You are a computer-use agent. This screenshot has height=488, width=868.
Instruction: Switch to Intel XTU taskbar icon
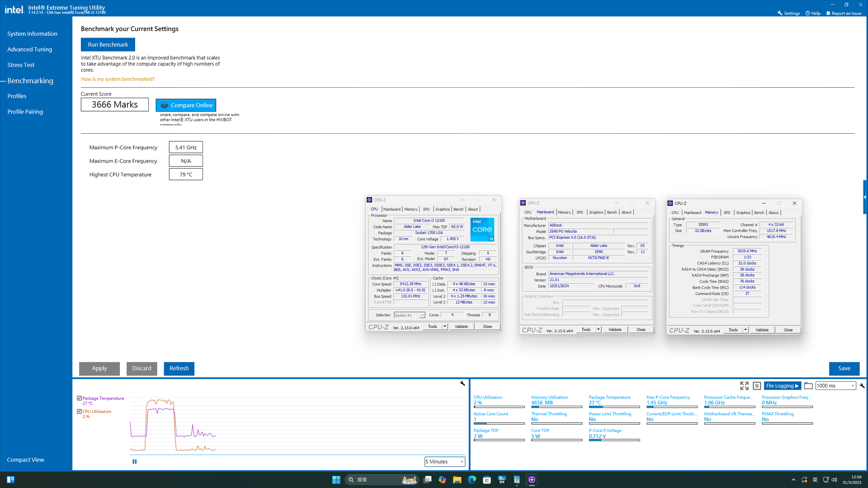coord(517,480)
